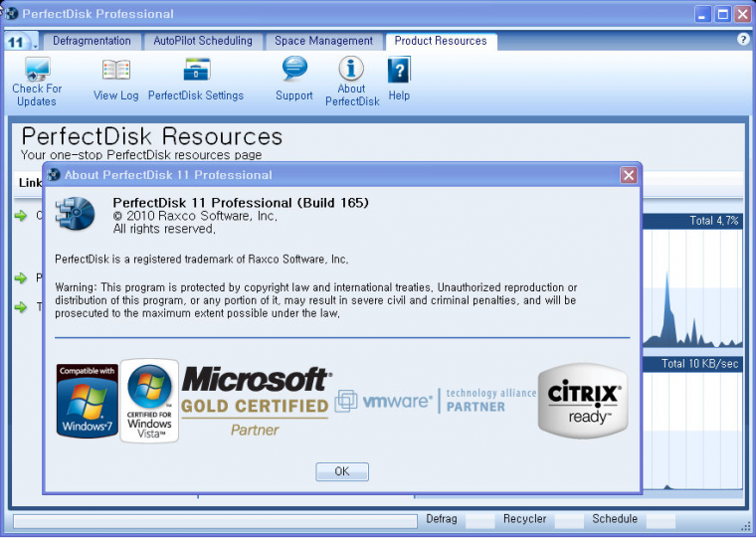Click the Microsoft Gold Certified Partner logo
The height and width of the screenshot is (538, 756).
(x=256, y=400)
